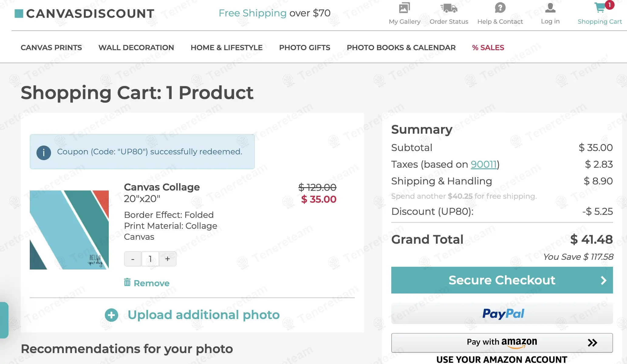Viewport: 627px width, 364px height.
Task: Go to % Sales section
Action: pyautogui.click(x=488, y=48)
